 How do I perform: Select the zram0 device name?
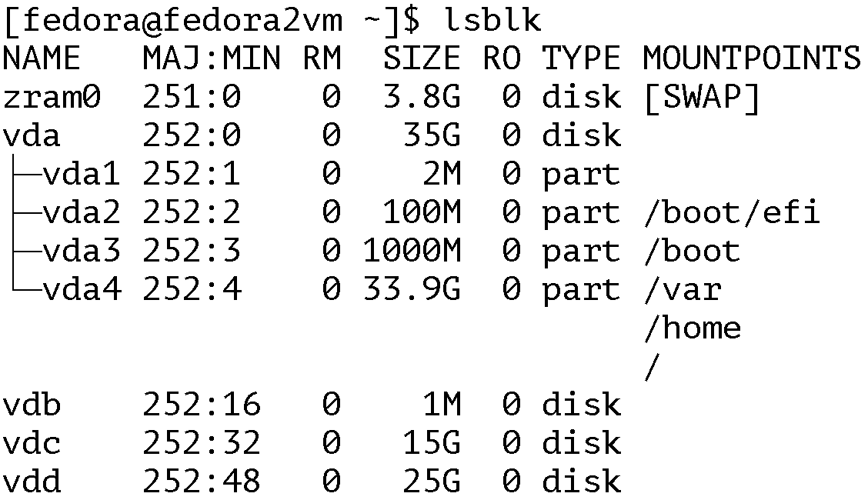point(52,98)
